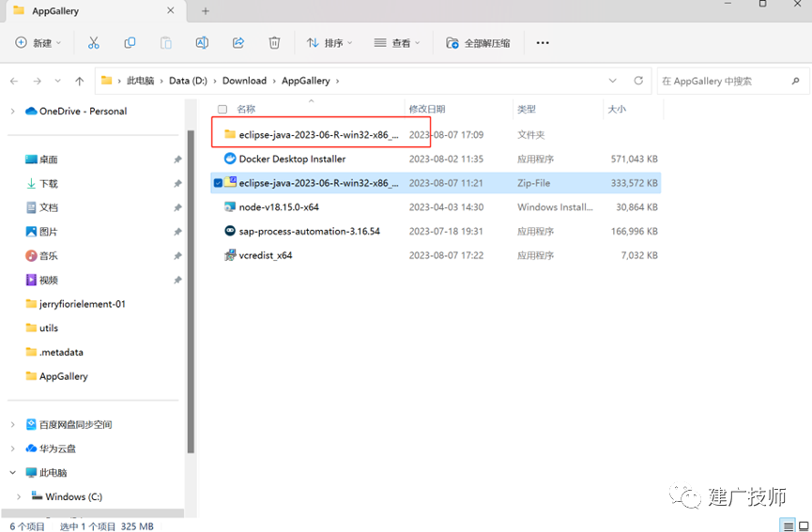Toggle the select-all checkbox in header
The width and height of the screenshot is (812, 532).
(x=222, y=109)
